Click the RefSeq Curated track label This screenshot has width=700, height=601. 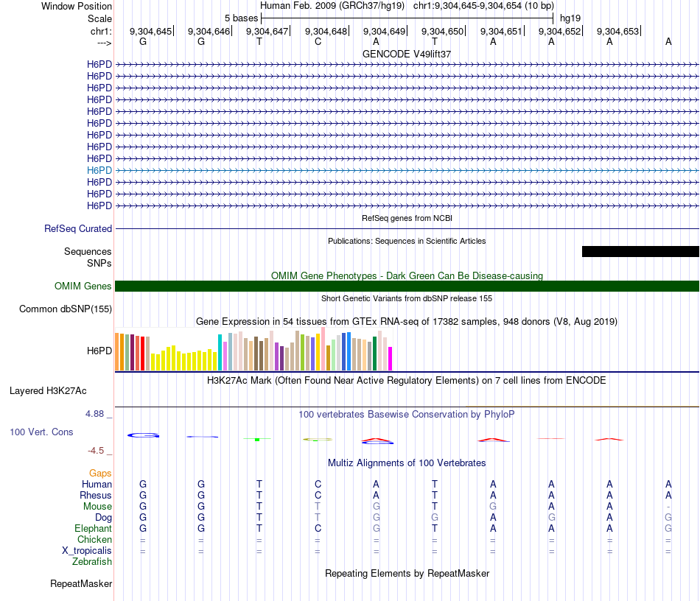click(x=77, y=228)
